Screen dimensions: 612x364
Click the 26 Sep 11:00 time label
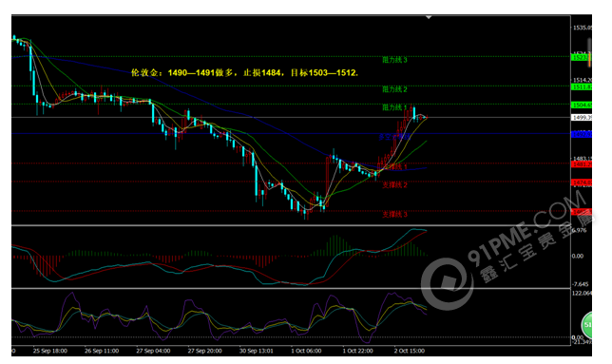pyautogui.click(x=102, y=351)
